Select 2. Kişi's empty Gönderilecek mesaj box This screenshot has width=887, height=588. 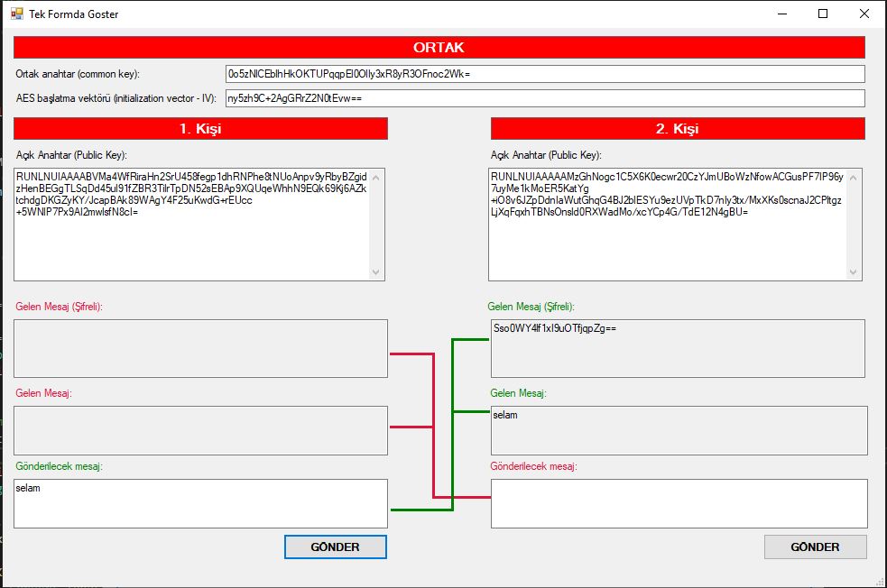click(x=679, y=502)
